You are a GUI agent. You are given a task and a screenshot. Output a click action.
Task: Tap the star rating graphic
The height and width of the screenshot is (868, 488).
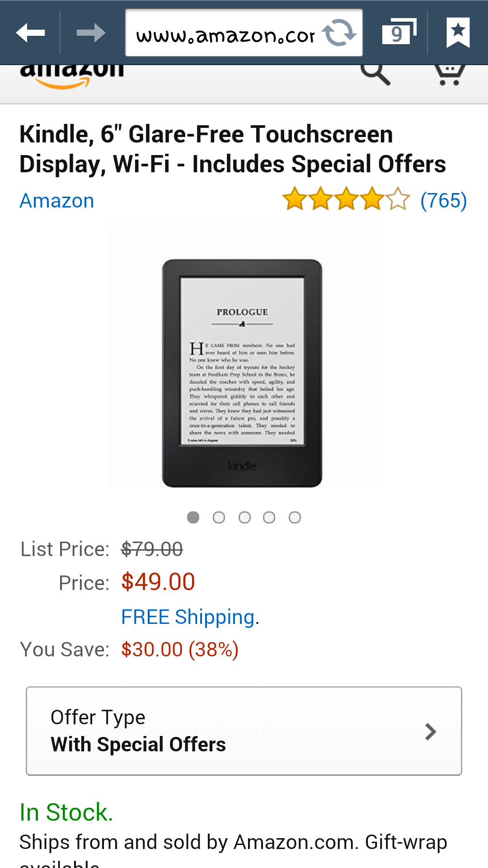coord(346,199)
